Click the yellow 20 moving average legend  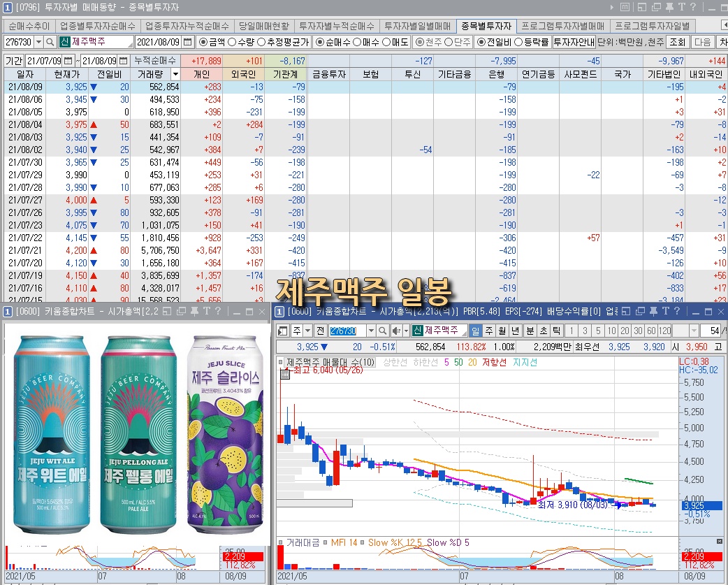(472, 362)
